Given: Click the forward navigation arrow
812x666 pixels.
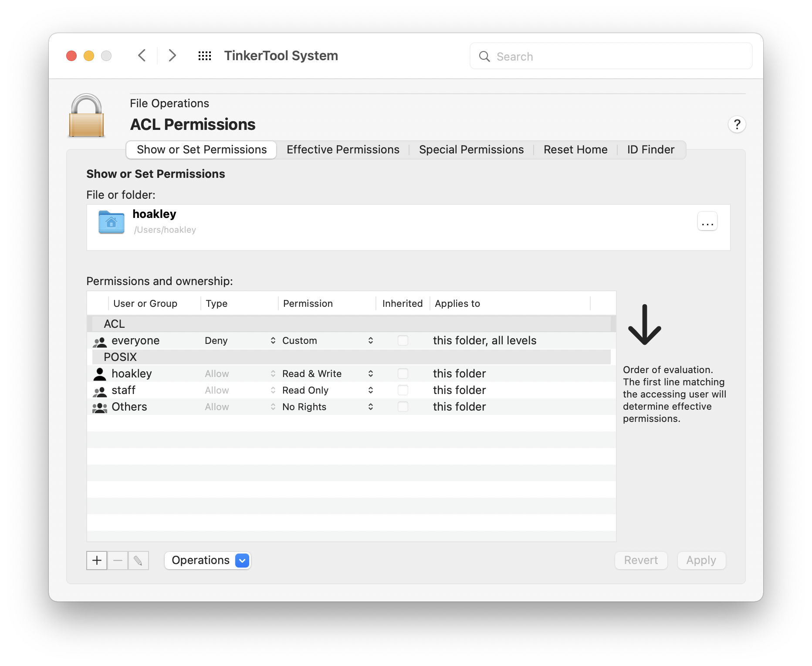Looking at the screenshot, I should [x=172, y=56].
